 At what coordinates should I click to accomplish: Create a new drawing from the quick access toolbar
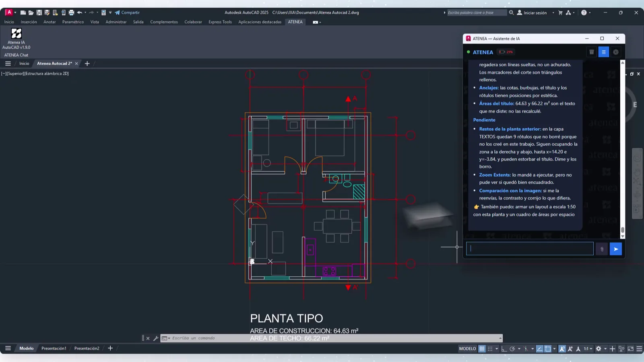[x=23, y=12]
